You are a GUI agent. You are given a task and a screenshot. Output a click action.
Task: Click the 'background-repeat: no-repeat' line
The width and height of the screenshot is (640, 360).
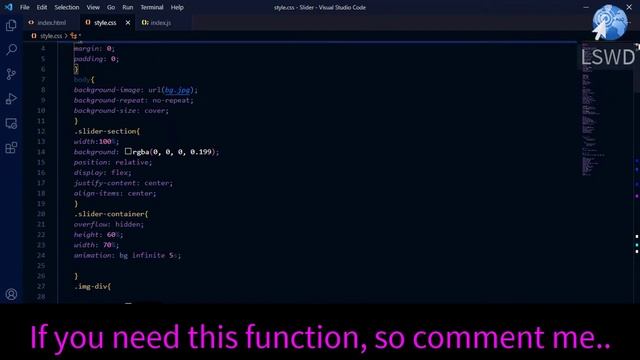tap(134, 100)
